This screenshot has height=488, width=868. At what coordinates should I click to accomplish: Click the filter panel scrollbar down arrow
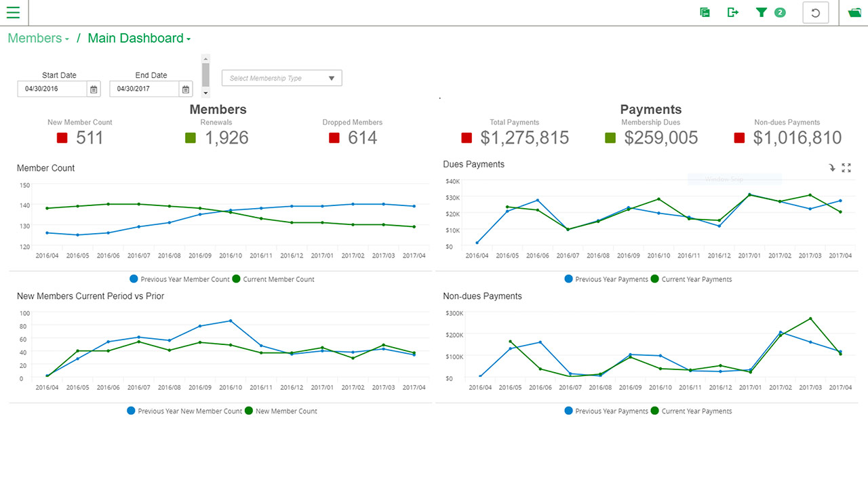point(206,93)
